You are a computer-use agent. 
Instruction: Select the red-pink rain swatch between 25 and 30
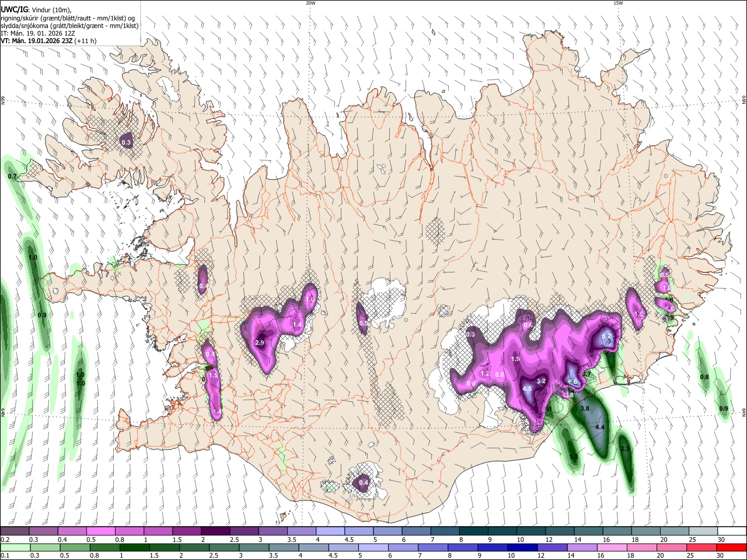click(701, 547)
